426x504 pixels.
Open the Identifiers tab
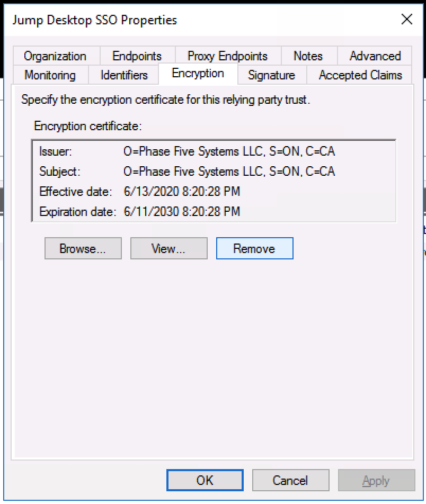pos(122,75)
